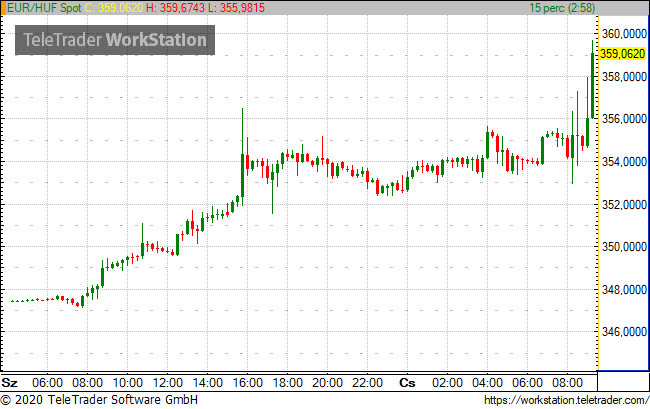The height and width of the screenshot is (409, 650).
Task: Open the workstation.teletrader.com link
Action: point(566,400)
